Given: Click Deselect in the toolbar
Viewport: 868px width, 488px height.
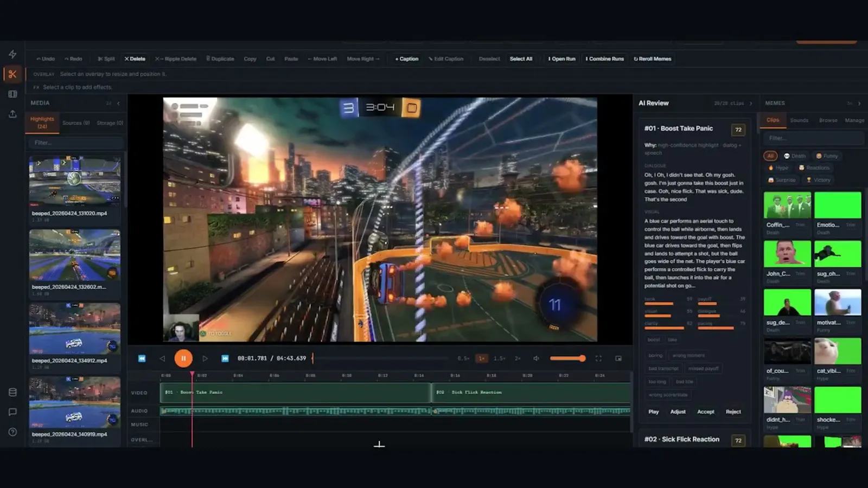Looking at the screenshot, I should 489,59.
